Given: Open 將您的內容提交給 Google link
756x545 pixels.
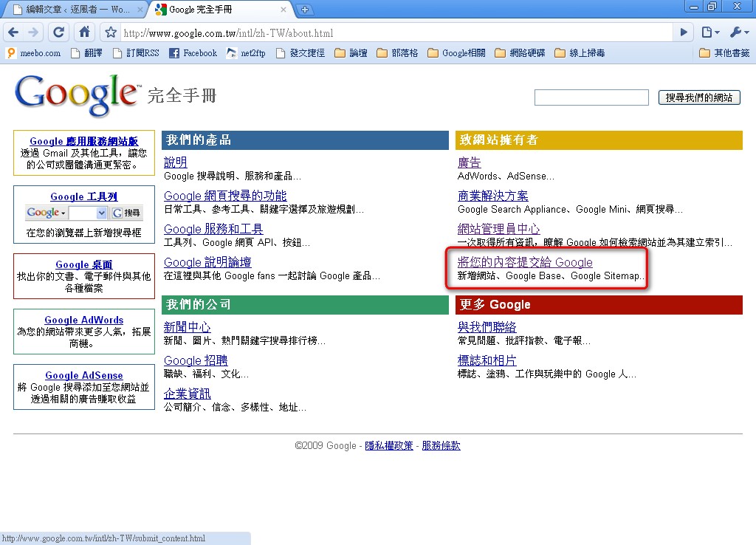Looking at the screenshot, I should tap(525, 262).
